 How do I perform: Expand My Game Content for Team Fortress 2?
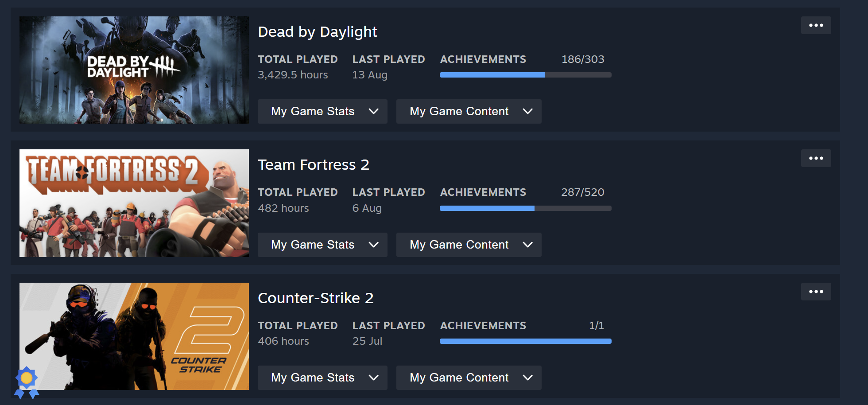[x=469, y=245]
